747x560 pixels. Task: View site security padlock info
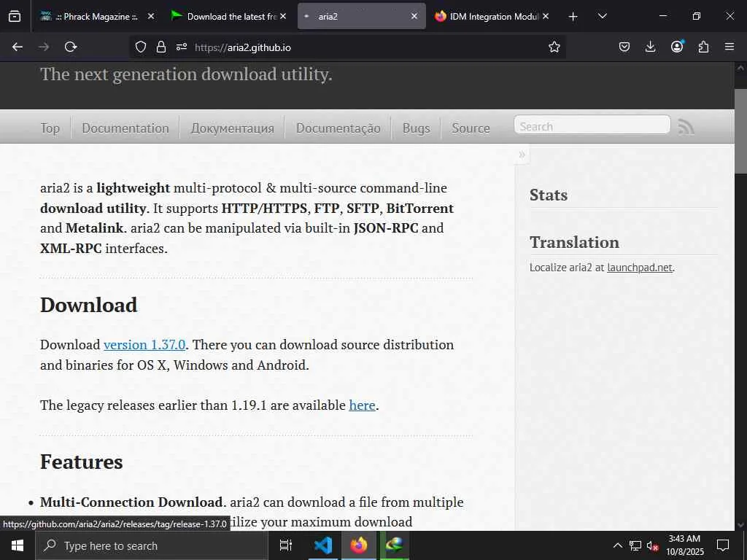click(x=161, y=47)
